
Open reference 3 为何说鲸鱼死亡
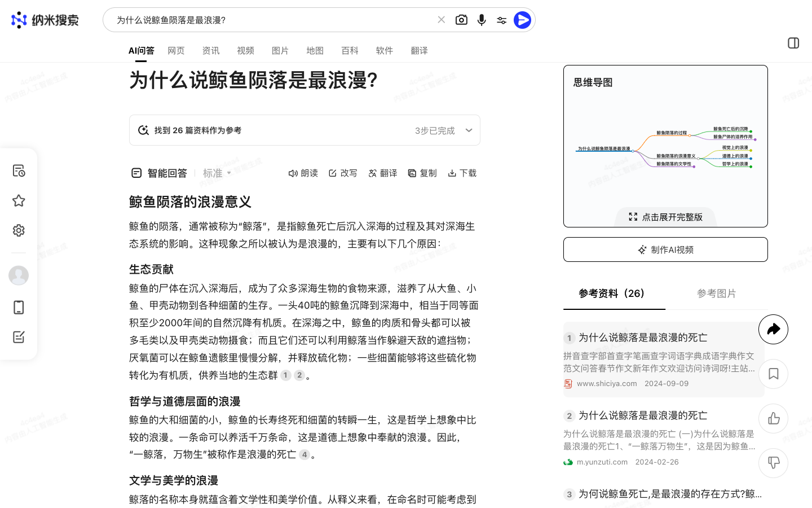point(670,494)
